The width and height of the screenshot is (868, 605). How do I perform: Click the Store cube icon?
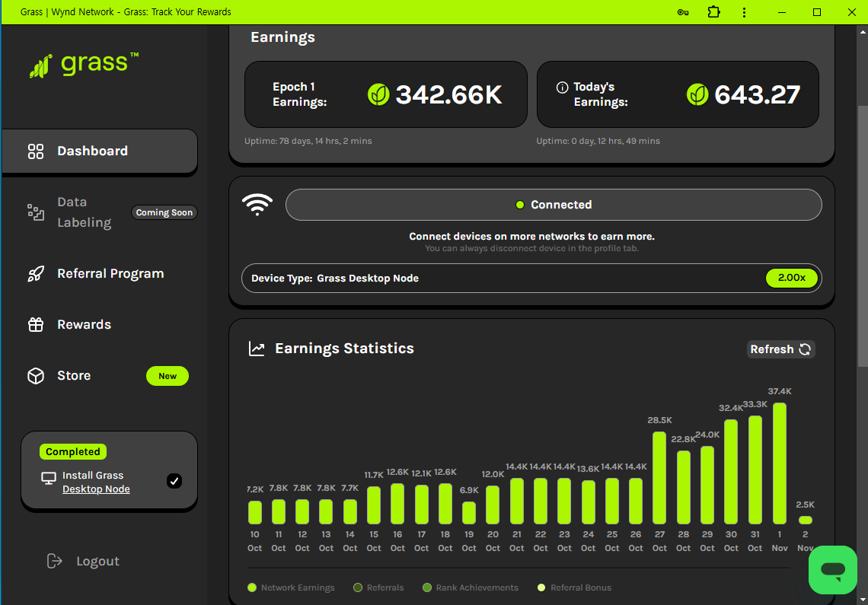[x=36, y=376]
